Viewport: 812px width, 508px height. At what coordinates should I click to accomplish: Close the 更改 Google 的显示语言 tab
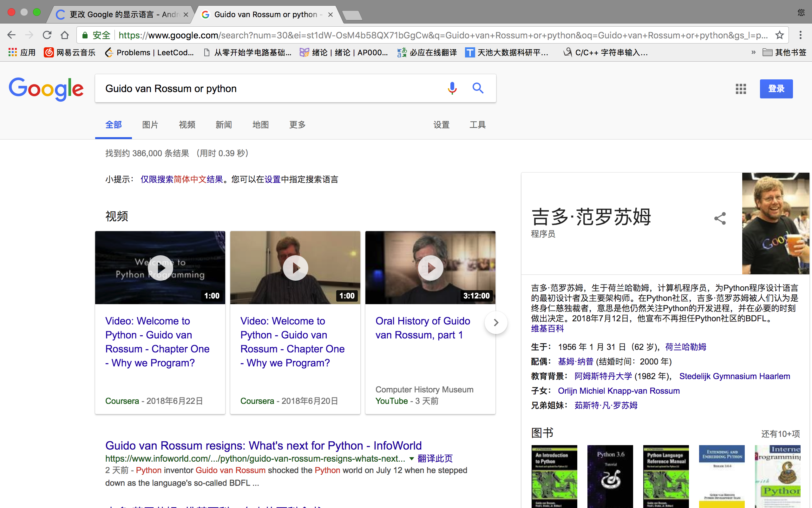pyautogui.click(x=186, y=15)
